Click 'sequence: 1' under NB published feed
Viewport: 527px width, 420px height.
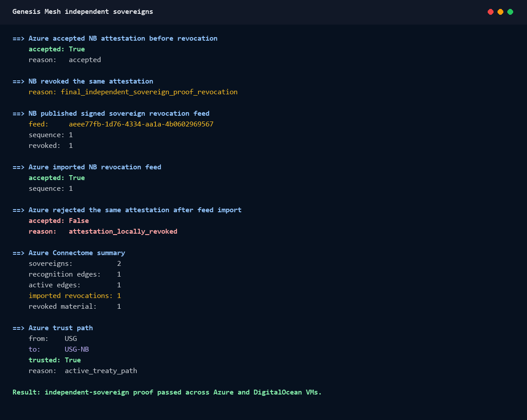[x=51, y=135]
